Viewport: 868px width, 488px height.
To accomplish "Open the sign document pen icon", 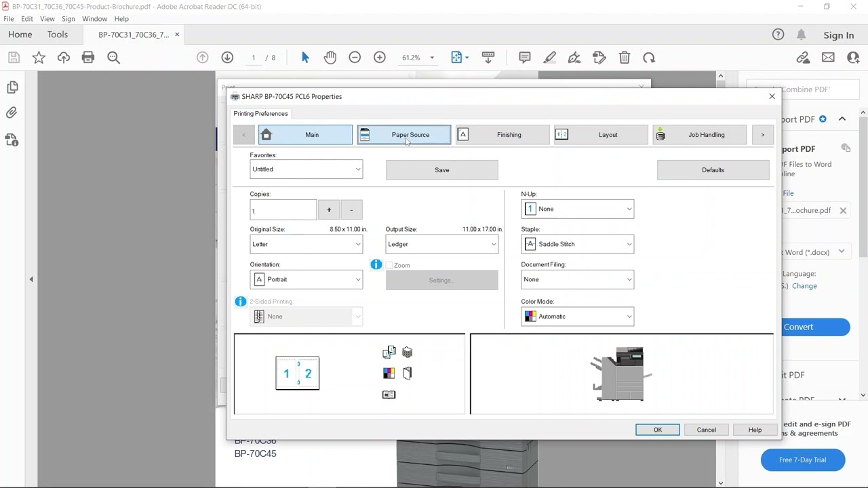I will click(x=574, y=58).
